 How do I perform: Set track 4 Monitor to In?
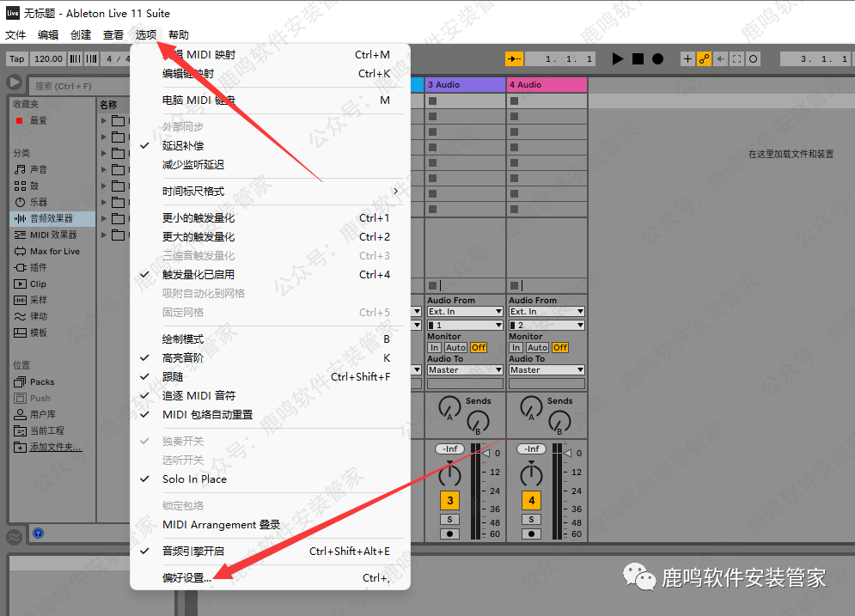coord(516,348)
